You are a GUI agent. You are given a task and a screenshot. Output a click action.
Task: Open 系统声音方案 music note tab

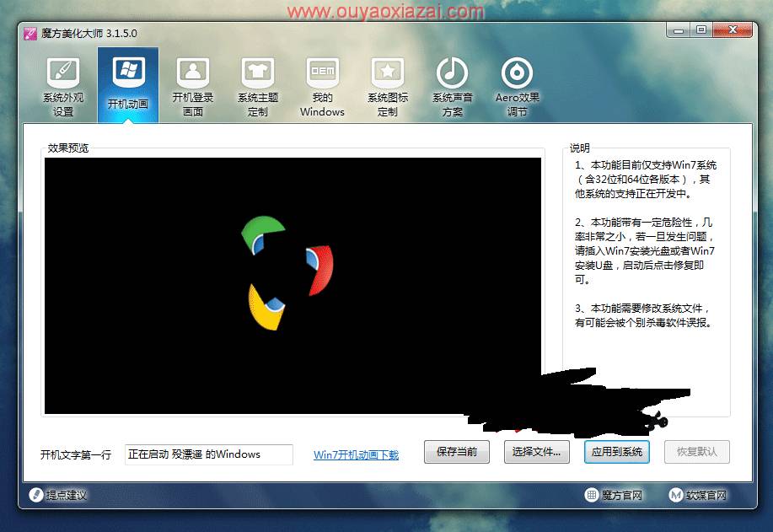pos(452,86)
